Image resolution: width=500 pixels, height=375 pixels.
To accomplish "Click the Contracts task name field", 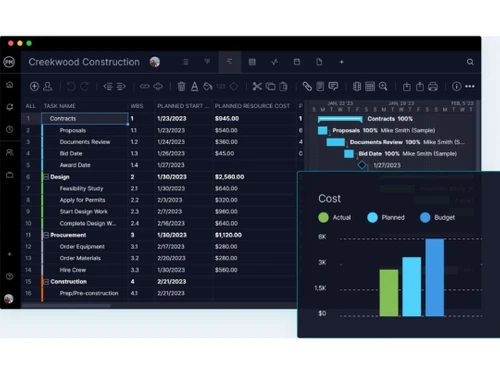I will pyautogui.click(x=85, y=119).
